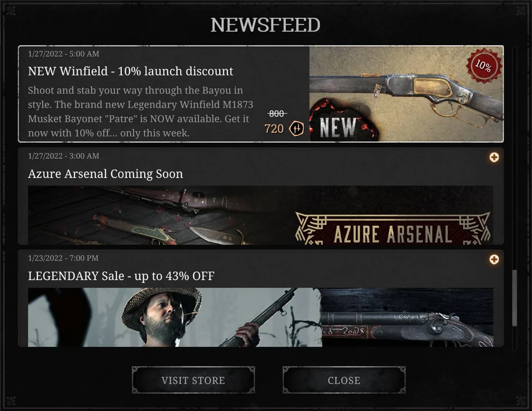Viewport: 532px width, 411px height.
Task: Click the Blood Bonds currency icon beside 720
Action: pos(296,129)
